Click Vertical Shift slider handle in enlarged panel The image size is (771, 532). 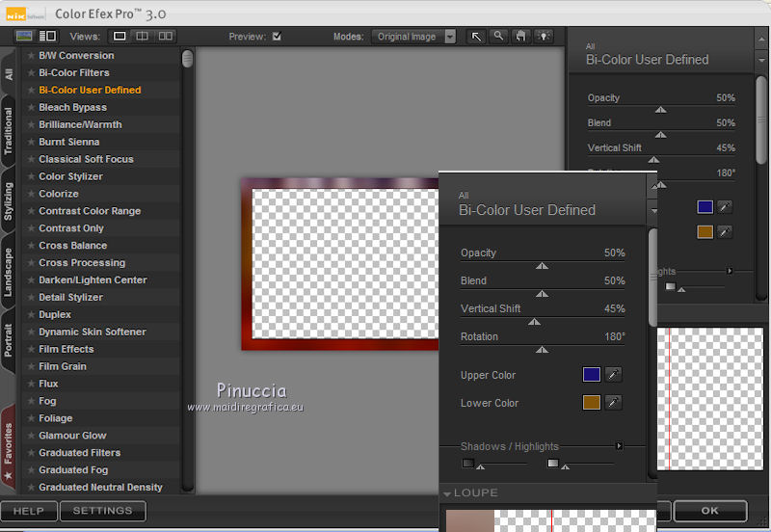coord(534,322)
